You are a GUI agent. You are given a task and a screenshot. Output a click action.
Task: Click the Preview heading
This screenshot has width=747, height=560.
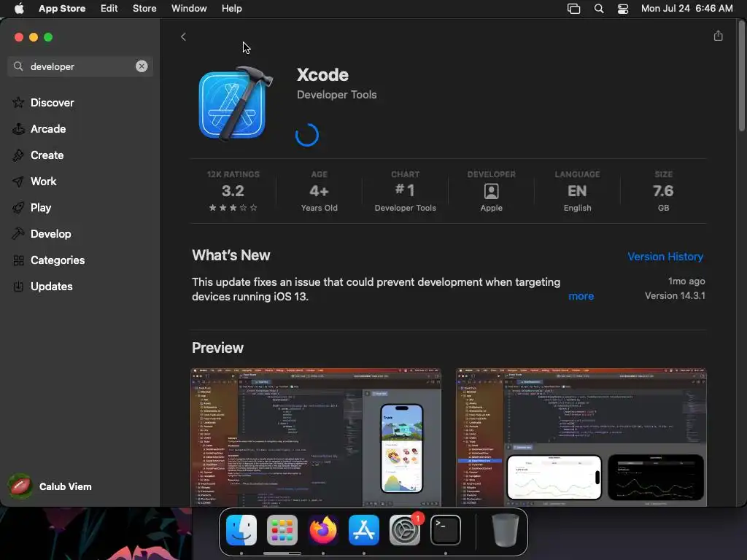coord(217,348)
